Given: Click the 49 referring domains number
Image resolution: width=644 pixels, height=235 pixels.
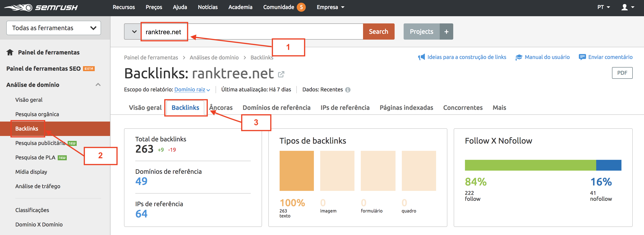Looking at the screenshot, I should (x=141, y=181).
